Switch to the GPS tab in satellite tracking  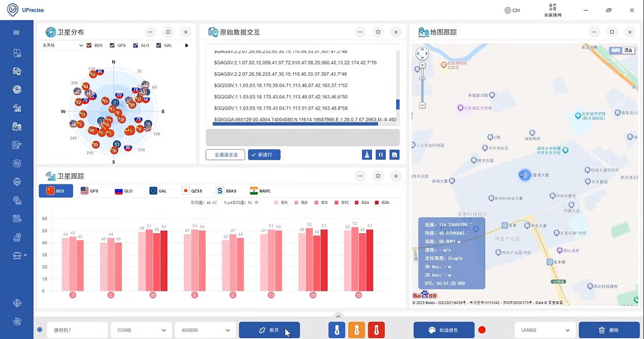[90, 191]
